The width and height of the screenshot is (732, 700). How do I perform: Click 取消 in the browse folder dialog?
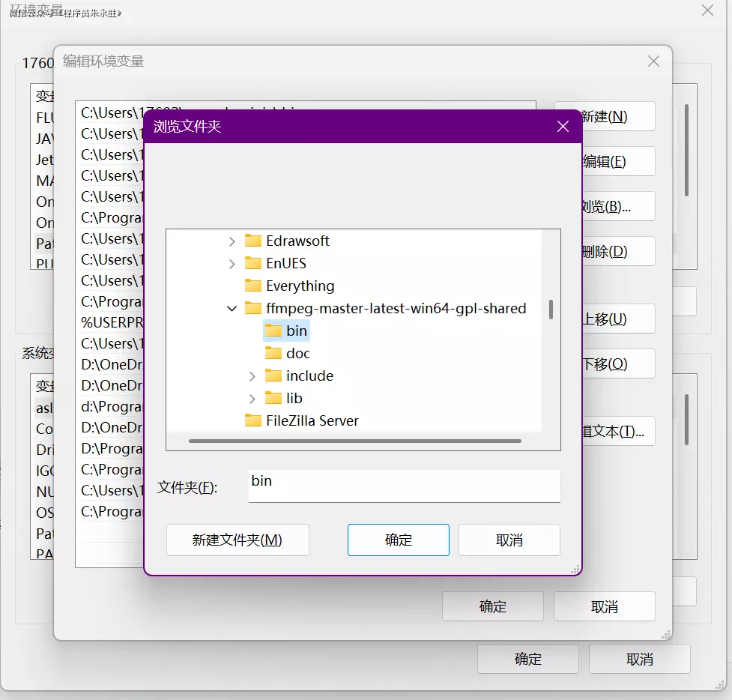(x=509, y=540)
